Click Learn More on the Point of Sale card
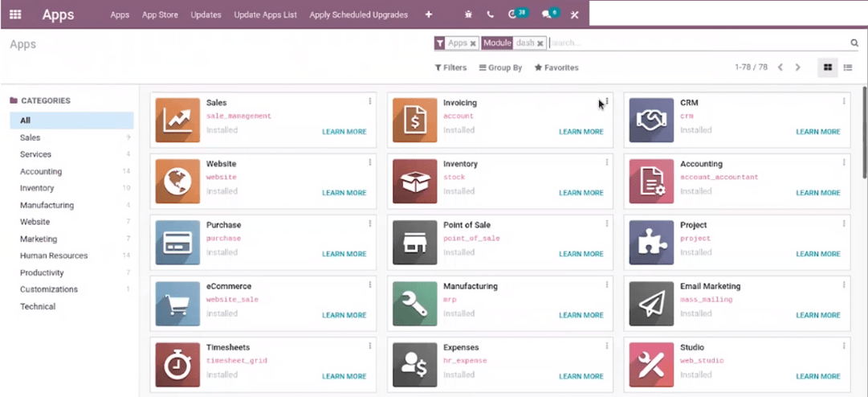This screenshot has width=868, height=397. [x=581, y=254]
